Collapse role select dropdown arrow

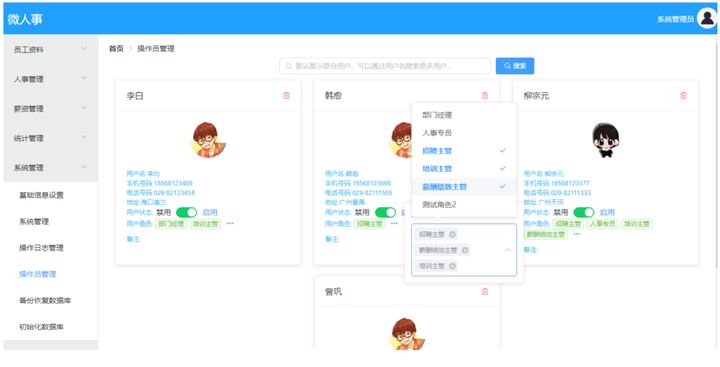click(x=507, y=250)
